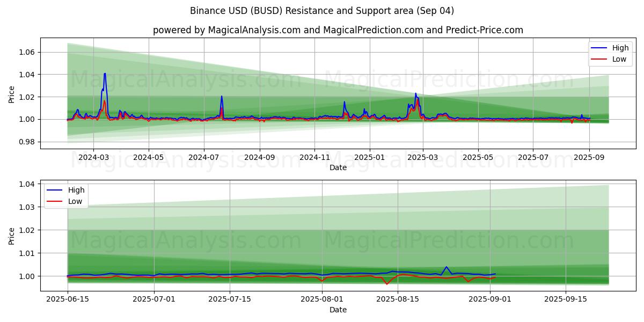Click the '2025-03' date tick on top chart
The image size is (644, 322).
coord(422,157)
